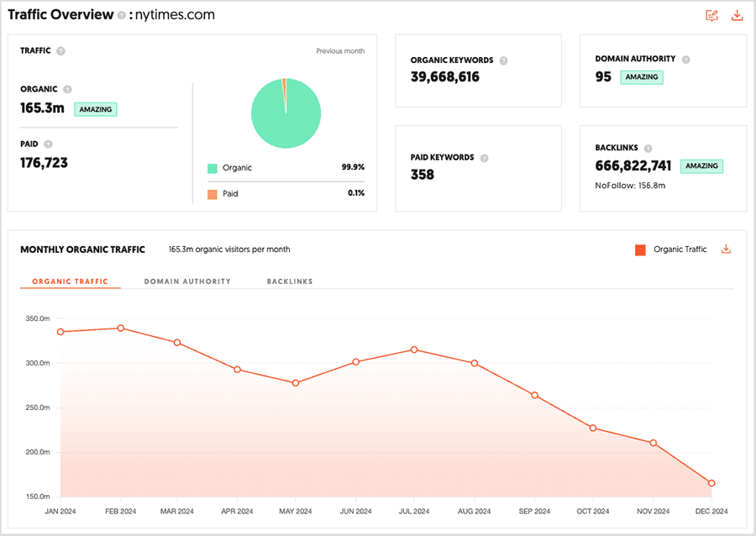Screen dimensions: 756x536
Task: Click the FEB 2024 data point
Action: coord(120,328)
